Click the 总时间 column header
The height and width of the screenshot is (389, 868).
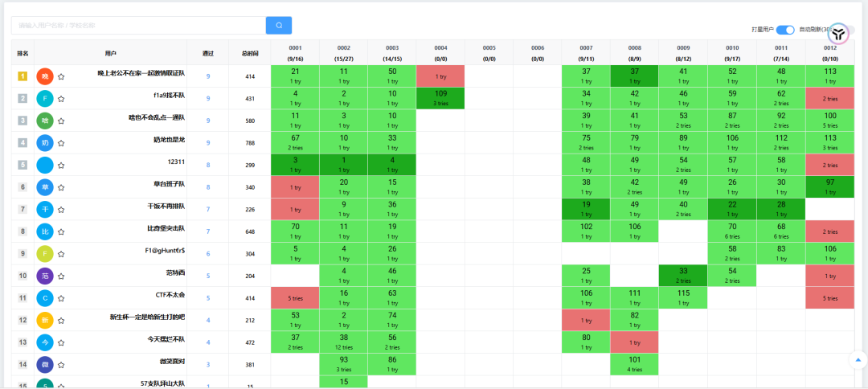click(250, 54)
